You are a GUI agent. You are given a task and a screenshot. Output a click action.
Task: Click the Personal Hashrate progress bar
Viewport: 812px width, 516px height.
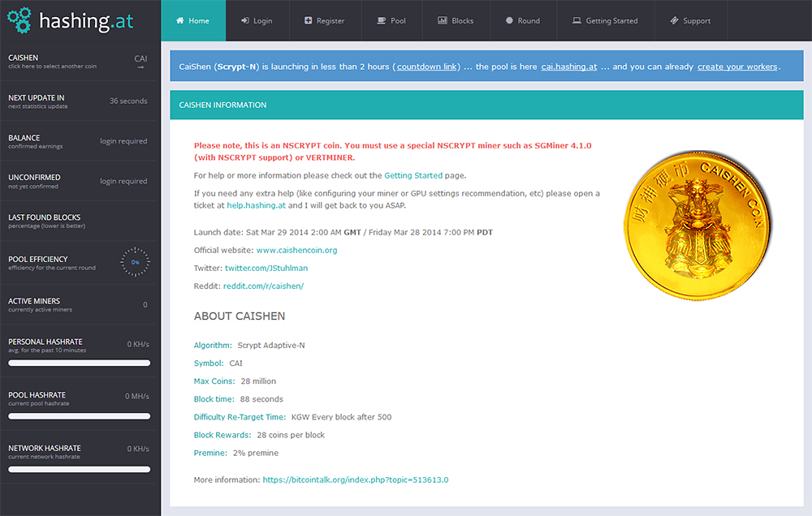(80, 363)
